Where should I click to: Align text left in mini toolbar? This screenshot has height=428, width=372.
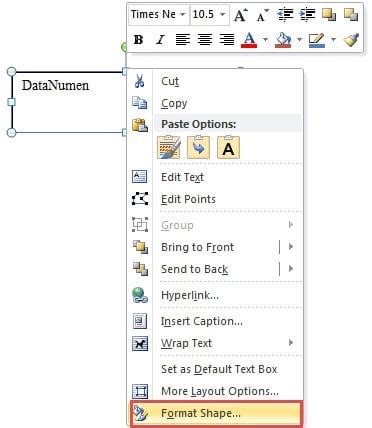pos(182,40)
